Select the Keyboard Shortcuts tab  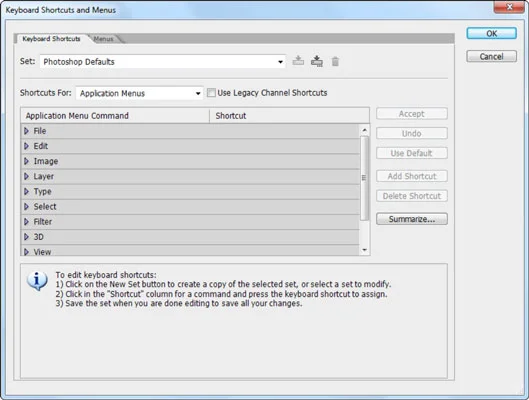[51, 39]
